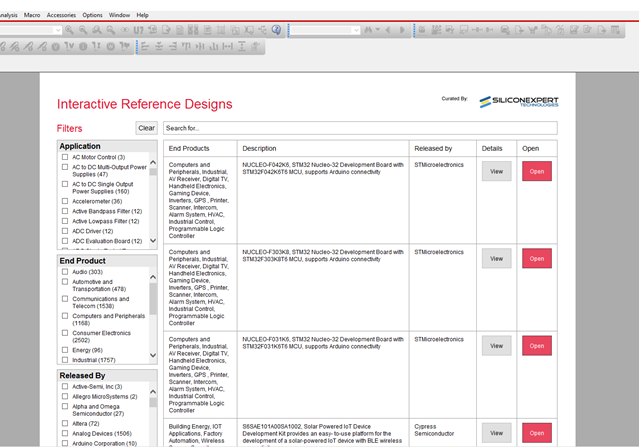This screenshot has width=639, height=447.
Task: Open the combo box left of the zoom icons
Action: tap(57, 30)
